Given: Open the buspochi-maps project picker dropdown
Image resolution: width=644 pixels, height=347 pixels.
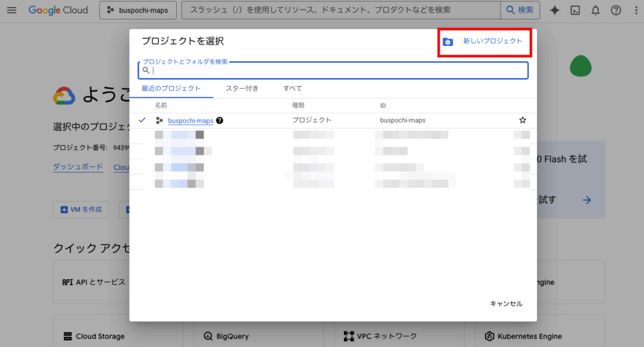Looking at the screenshot, I should pos(137,10).
